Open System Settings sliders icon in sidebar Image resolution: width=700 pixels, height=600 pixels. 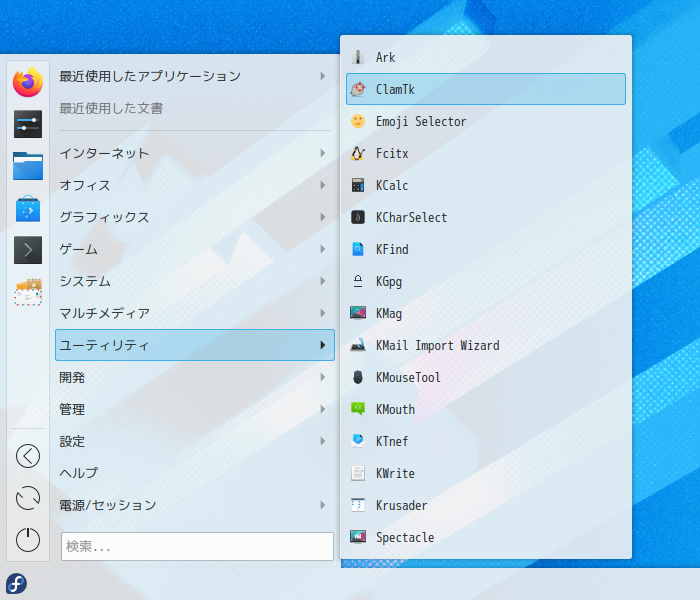click(x=28, y=124)
